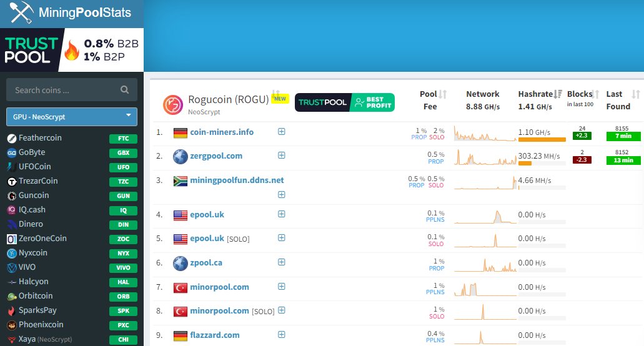644x346 pixels.
Task: Click the red -2.3 blocks badge
Action: coord(582,160)
